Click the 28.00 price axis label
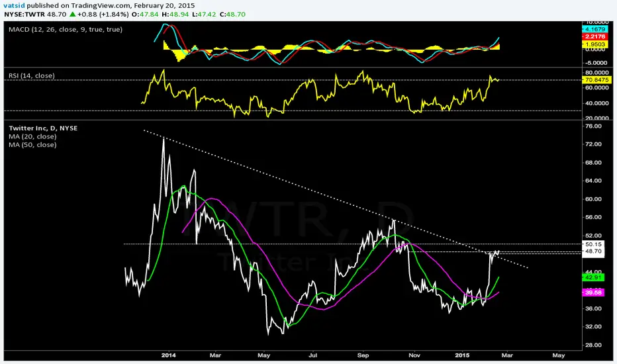 pyautogui.click(x=593, y=345)
